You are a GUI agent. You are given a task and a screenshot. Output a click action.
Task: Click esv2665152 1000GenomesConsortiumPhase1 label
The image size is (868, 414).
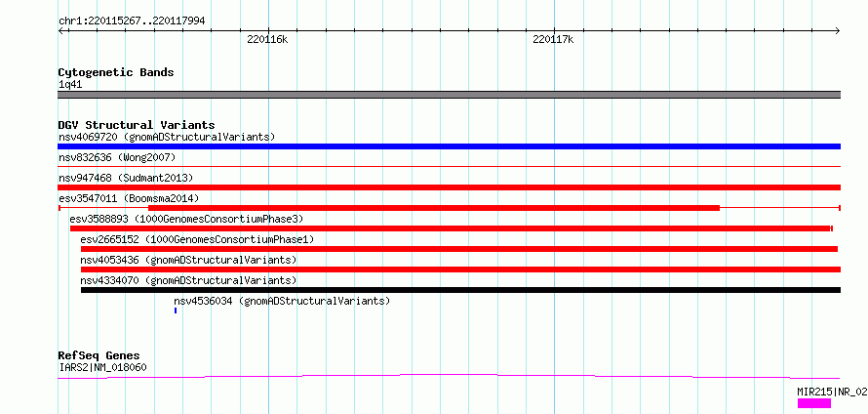(x=197, y=239)
